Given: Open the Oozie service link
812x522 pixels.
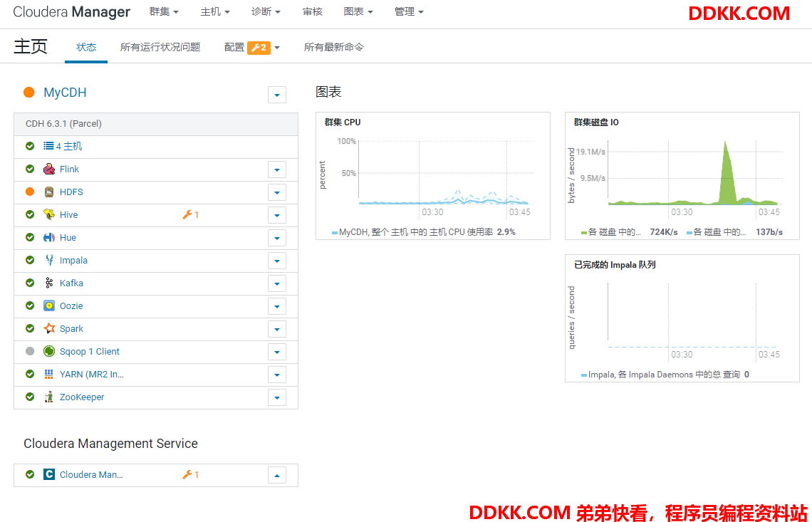Looking at the screenshot, I should coord(71,306).
